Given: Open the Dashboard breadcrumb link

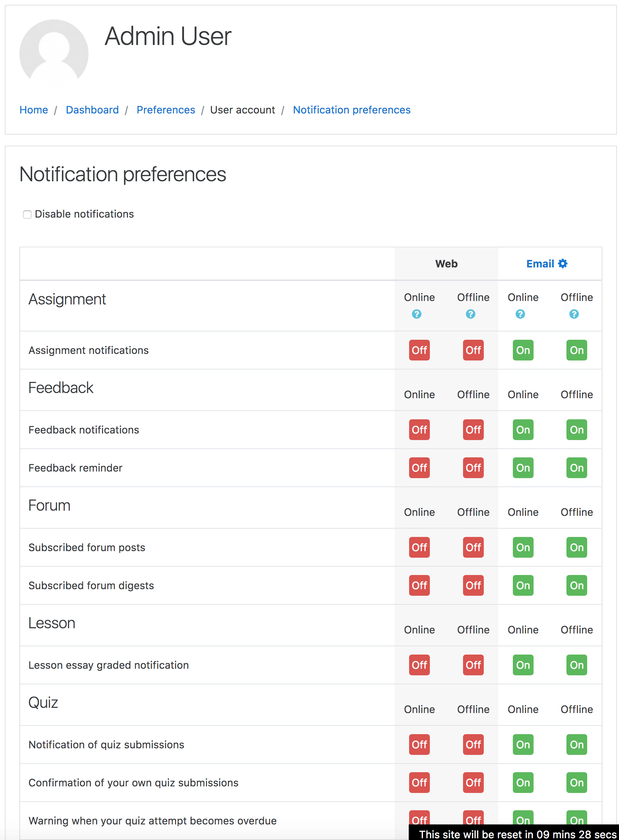Looking at the screenshot, I should point(92,110).
